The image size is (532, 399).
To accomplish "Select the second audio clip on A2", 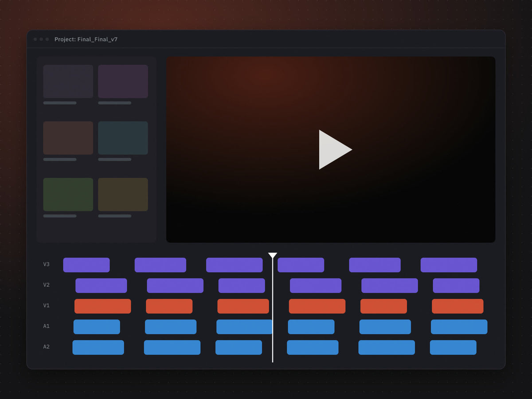I will 172,348.
